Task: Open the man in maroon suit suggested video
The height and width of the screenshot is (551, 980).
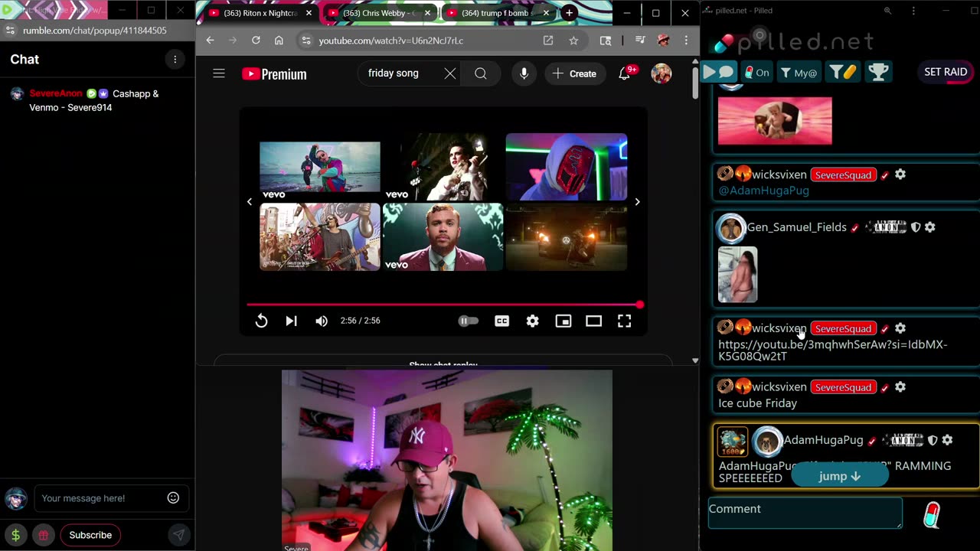Action: pyautogui.click(x=443, y=236)
